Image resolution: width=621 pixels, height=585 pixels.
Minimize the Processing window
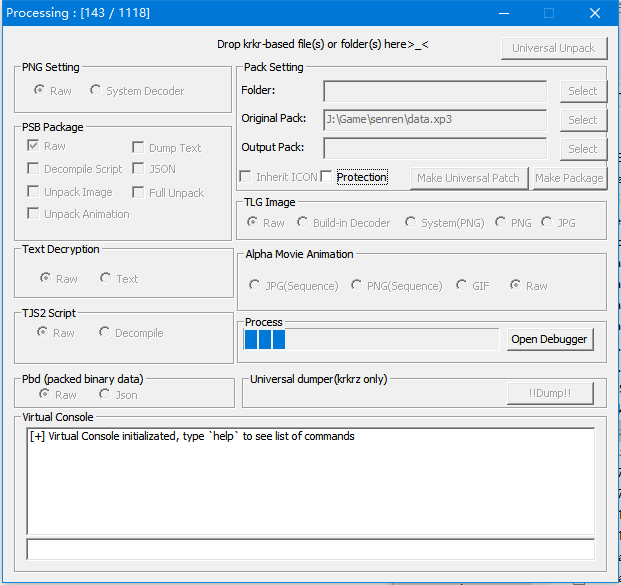click(x=504, y=13)
